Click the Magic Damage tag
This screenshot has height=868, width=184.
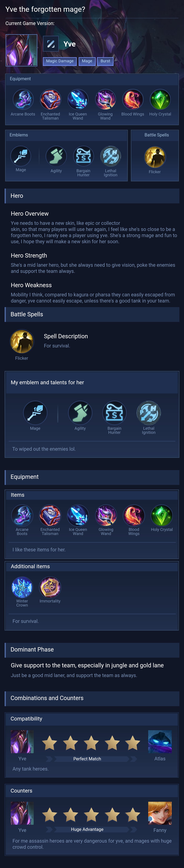pos(60,61)
